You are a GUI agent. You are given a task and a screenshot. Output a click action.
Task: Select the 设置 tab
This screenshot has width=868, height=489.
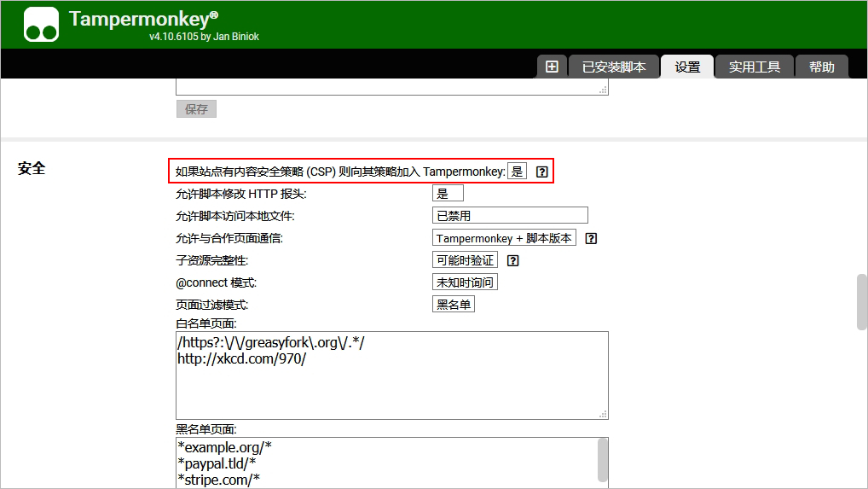pos(687,67)
